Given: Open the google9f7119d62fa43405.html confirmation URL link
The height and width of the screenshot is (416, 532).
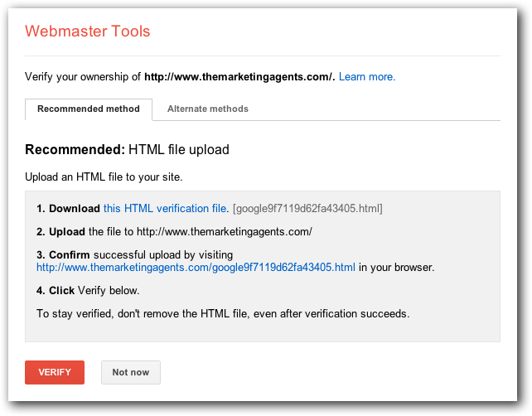Looking at the screenshot, I should [196, 268].
